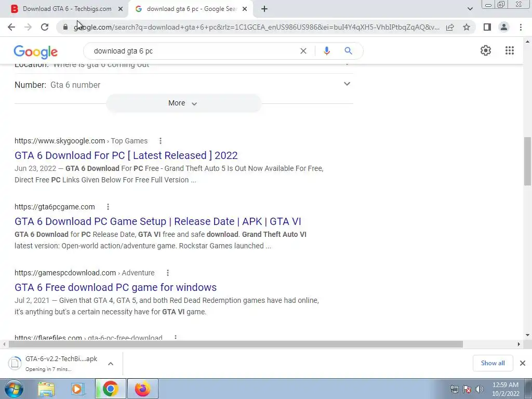The width and height of the screenshot is (532, 399).
Task: Open GTA 6 Download For PC Latest Released
Action: [x=126, y=155]
